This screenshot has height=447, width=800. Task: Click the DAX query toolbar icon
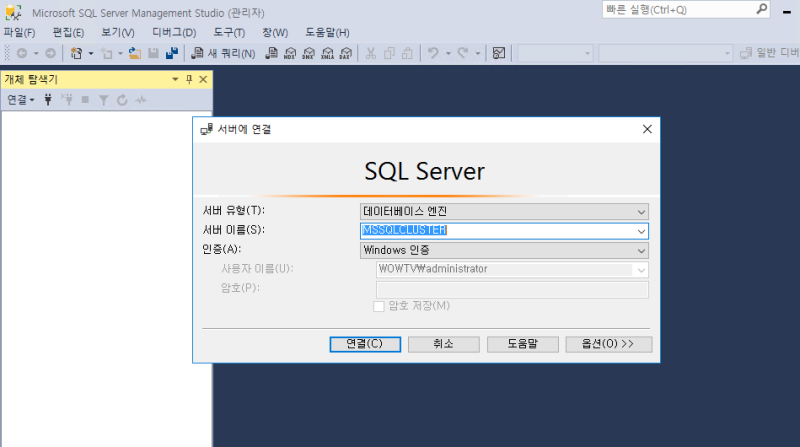click(x=346, y=53)
